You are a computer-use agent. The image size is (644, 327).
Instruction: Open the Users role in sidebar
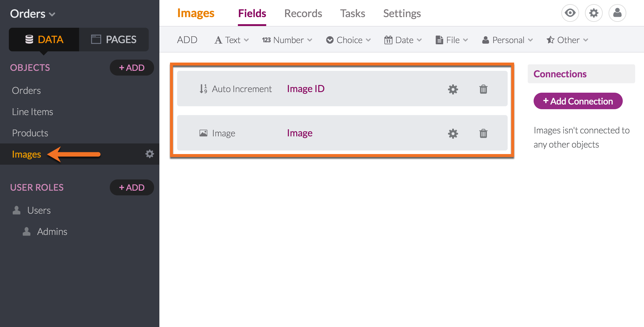(x=39, y=210)
